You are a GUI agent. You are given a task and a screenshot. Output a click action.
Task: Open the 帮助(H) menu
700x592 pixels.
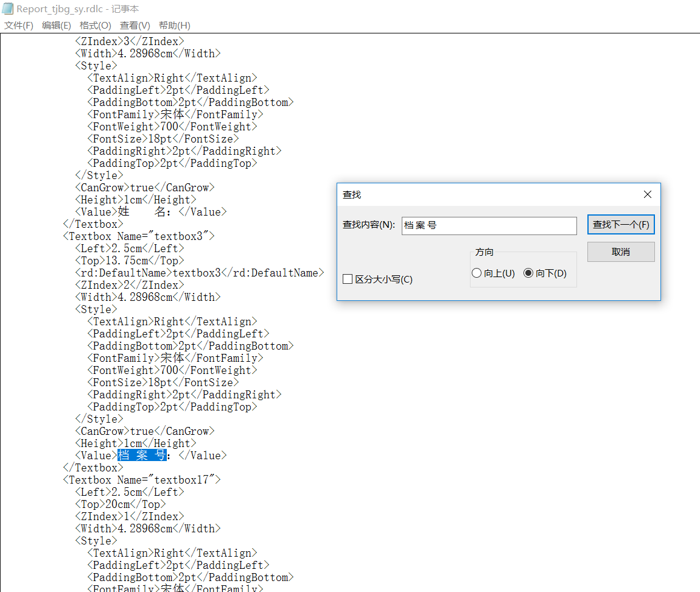coord(175,26)
